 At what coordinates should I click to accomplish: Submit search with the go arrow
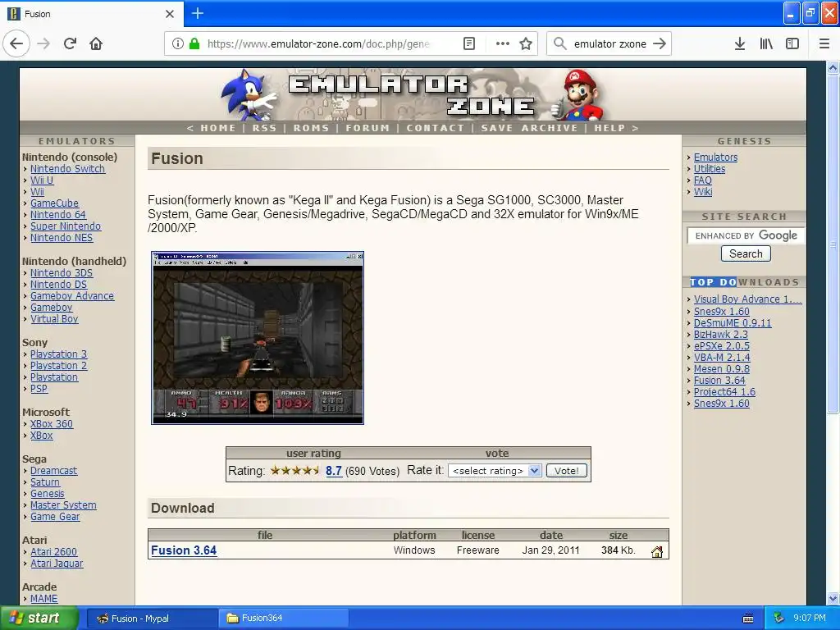(x=660, y=43)
